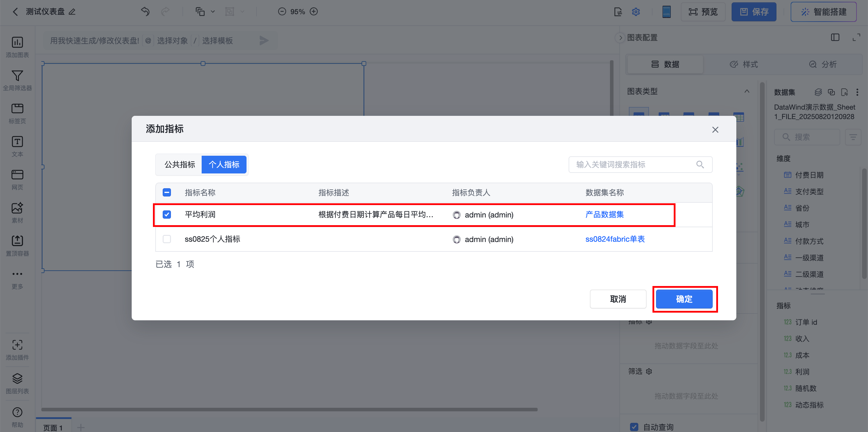868x432 pixels.
Task: Click the indicator keyword search field
Action: tap(634, 165)
